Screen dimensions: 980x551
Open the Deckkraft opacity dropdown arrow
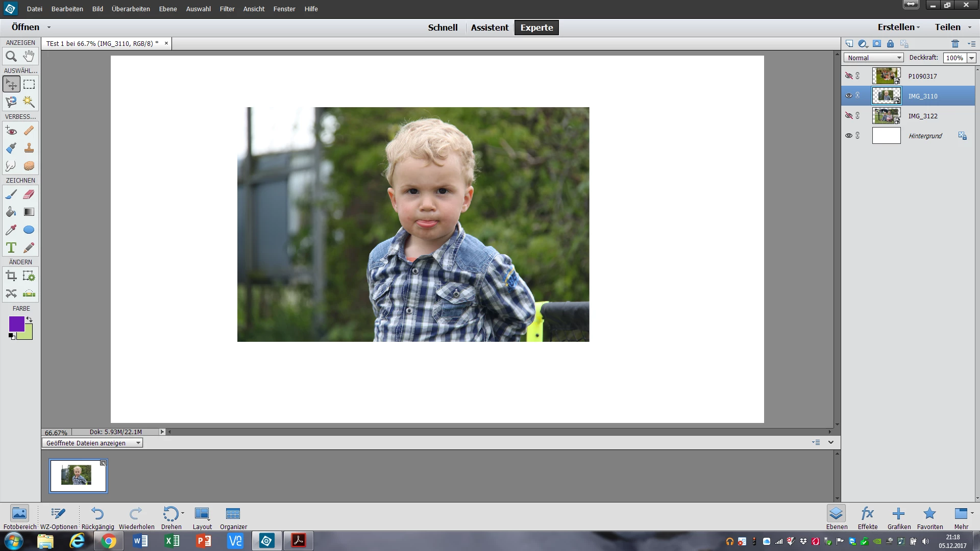971,58
